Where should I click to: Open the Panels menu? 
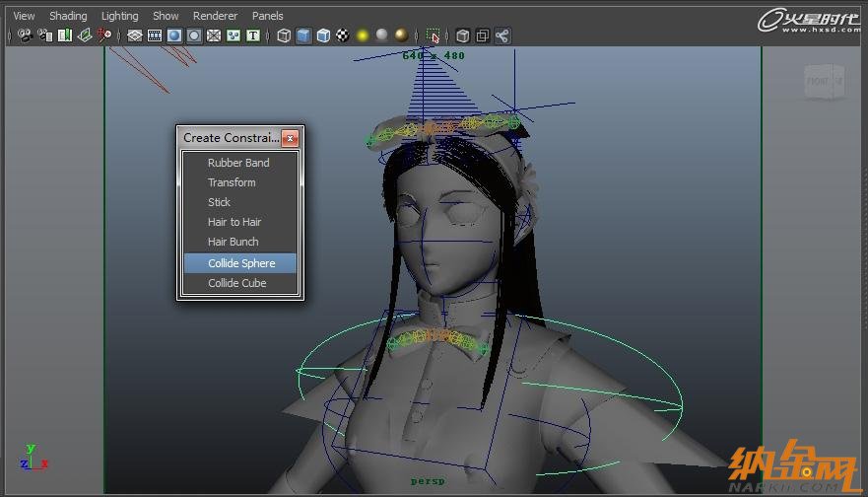(267, 16)
